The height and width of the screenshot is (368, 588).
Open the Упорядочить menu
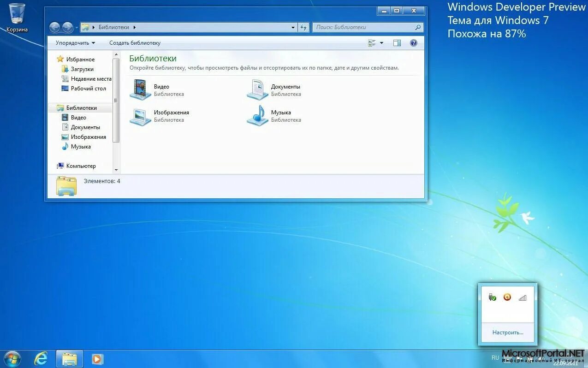(75, 43)
